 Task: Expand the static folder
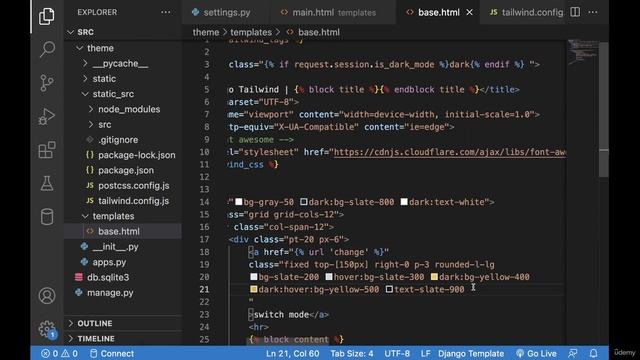coord(104,79)
